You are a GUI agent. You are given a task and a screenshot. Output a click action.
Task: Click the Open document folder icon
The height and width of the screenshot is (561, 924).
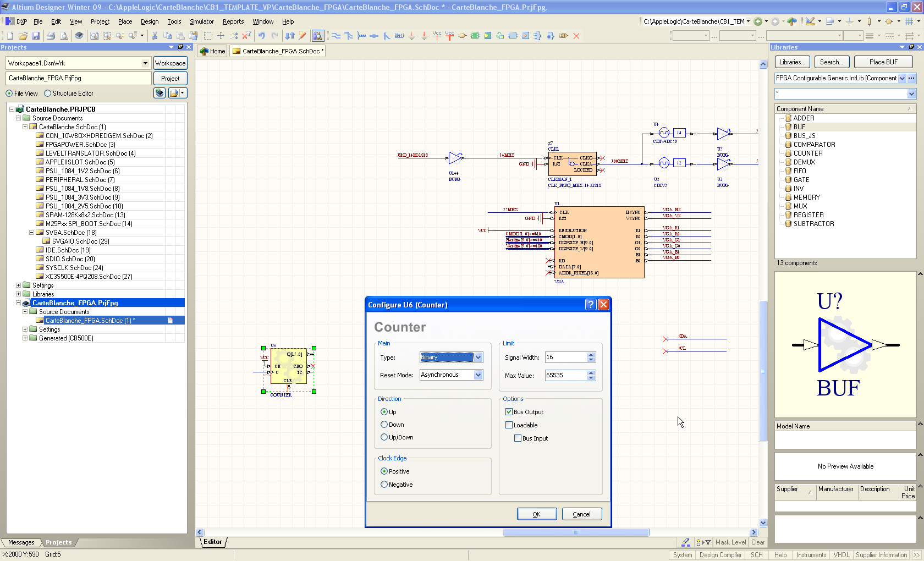pyautogui.click(x=23, y=36)
